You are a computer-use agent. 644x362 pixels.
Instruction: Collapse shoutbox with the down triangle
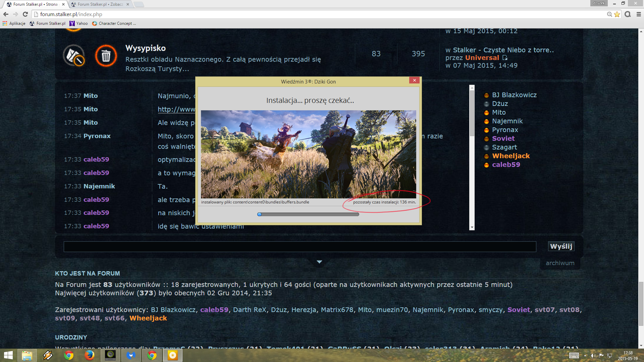(319, 262)
